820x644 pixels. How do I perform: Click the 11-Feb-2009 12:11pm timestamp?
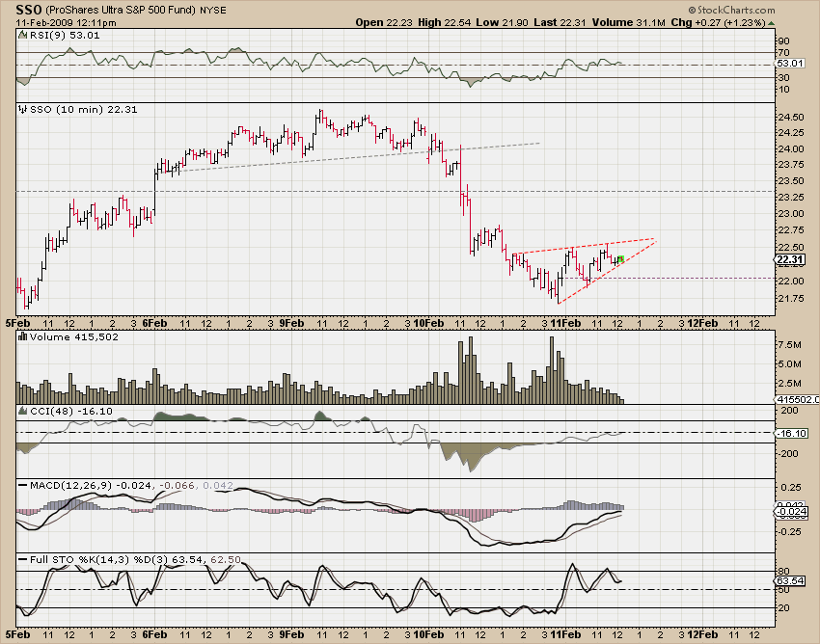66,23
